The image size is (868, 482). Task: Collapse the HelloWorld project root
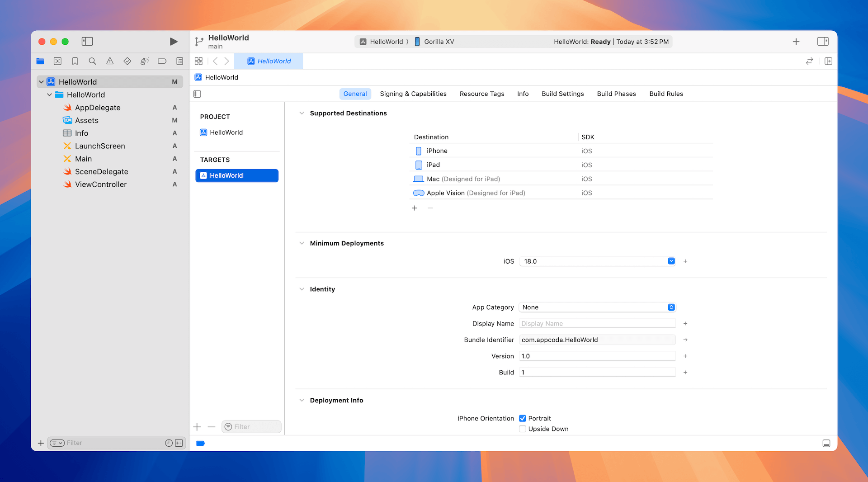[x=42, y=82]
